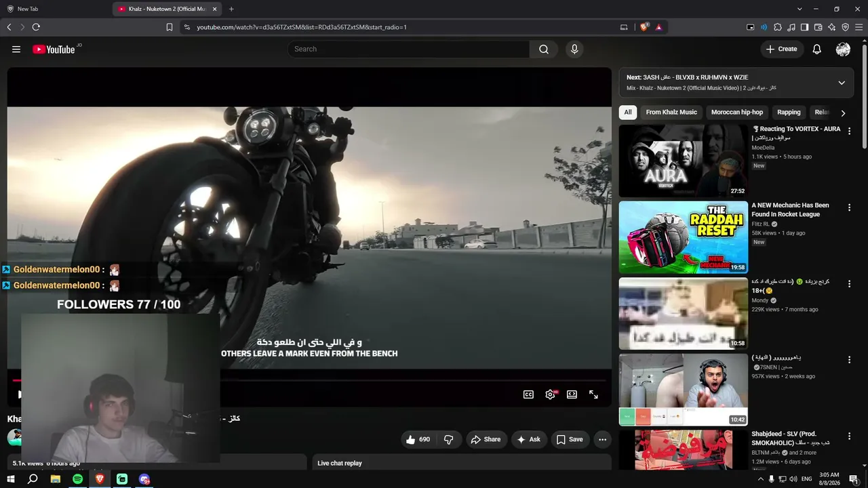Open the 7SNEN video thumbnail
Image resolution: width=868 pixels, height=488 pixels.
(x=684, y=390)
